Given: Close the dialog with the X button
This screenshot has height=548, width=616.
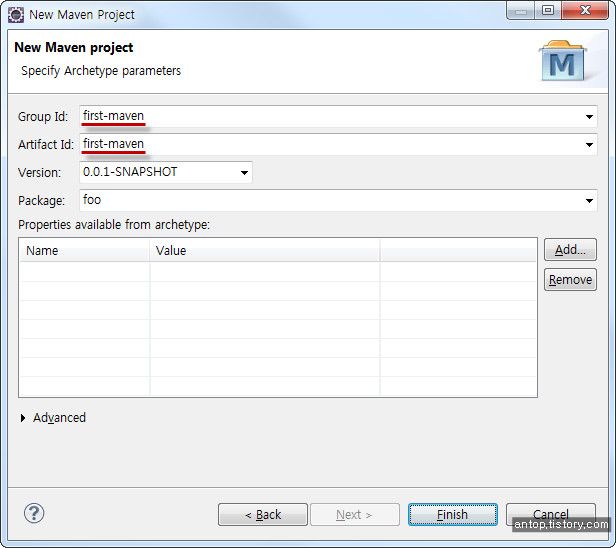Looking at the screenshot, I should point(585,10).
